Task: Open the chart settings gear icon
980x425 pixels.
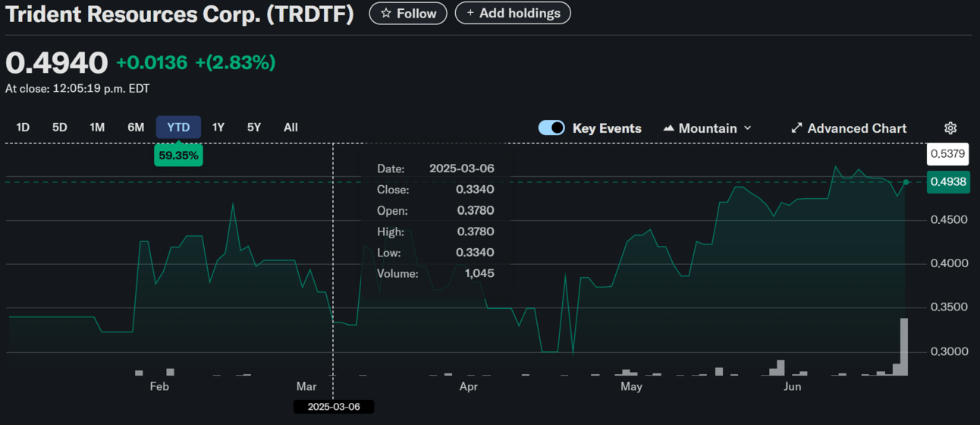Action: (950, 128)
